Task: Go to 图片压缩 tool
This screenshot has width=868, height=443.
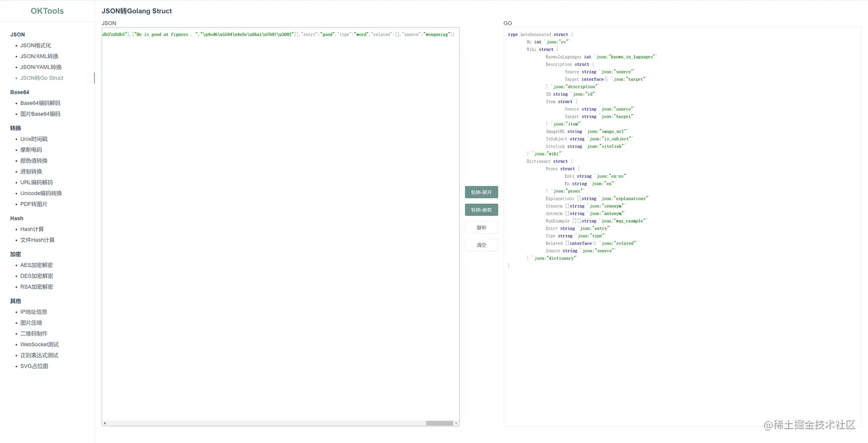Action: pos(31,323)
